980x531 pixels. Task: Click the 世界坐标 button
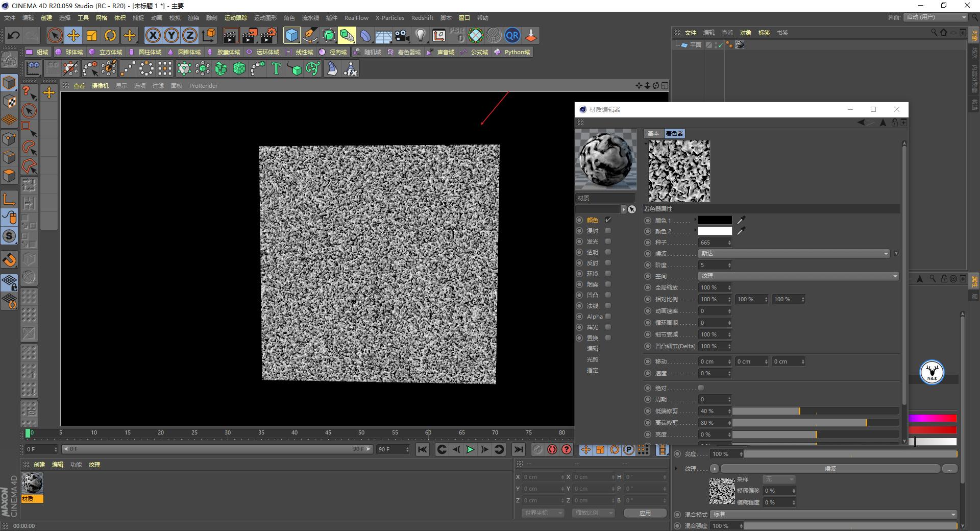(541, 513)
